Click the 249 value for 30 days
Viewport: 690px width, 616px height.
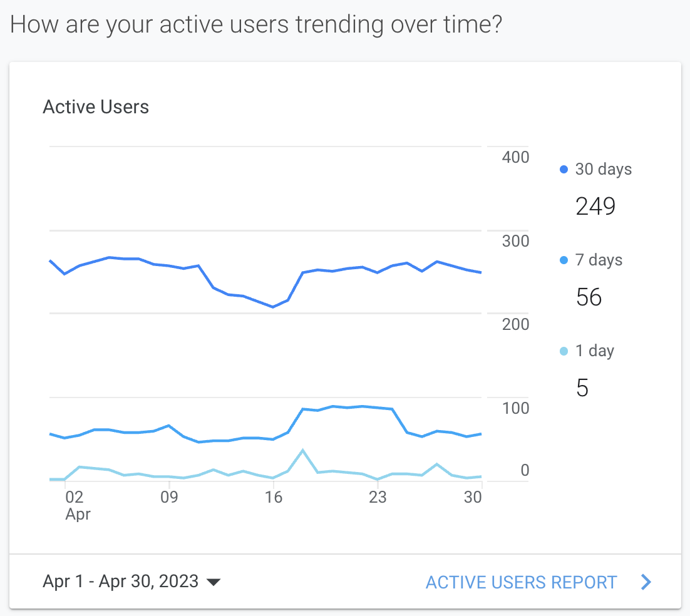click(595, 206)
